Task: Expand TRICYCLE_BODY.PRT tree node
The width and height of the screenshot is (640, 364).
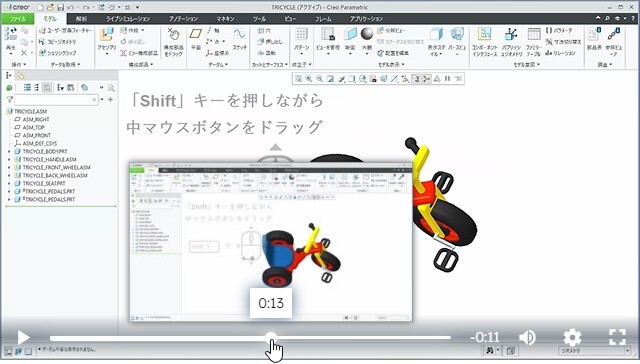Action: [9, 151]
